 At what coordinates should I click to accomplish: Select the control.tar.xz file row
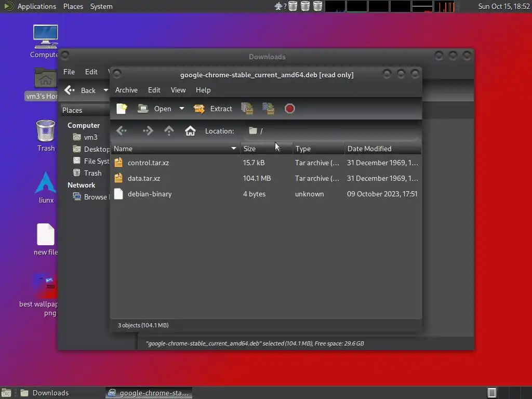tap(266, 163)
